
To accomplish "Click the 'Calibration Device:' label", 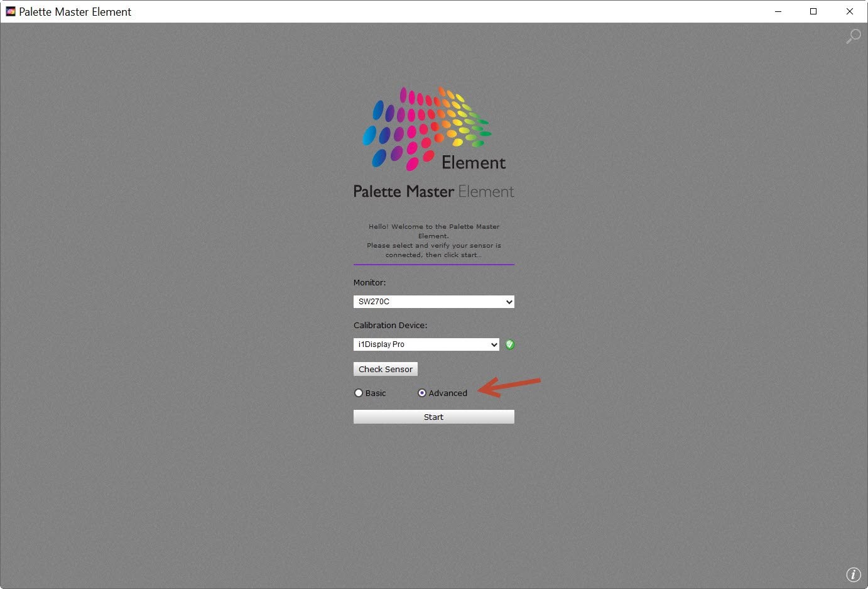I will click(390, 326).
